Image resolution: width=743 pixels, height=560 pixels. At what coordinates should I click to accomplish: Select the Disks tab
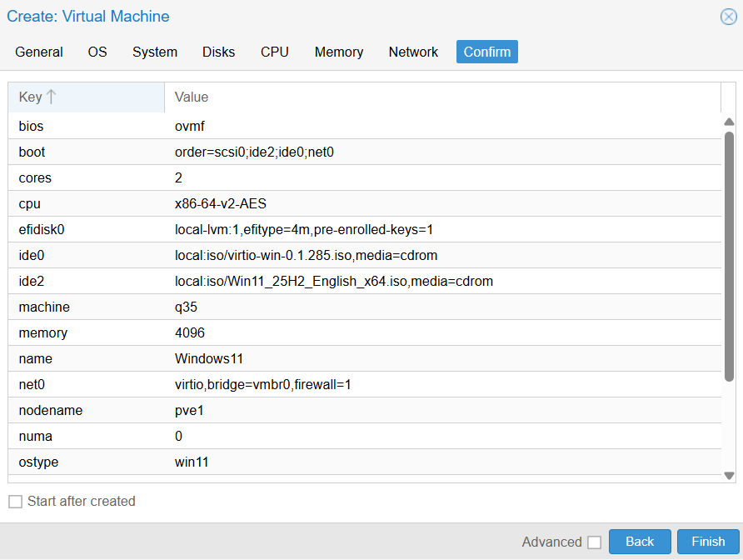coord(218,52)
